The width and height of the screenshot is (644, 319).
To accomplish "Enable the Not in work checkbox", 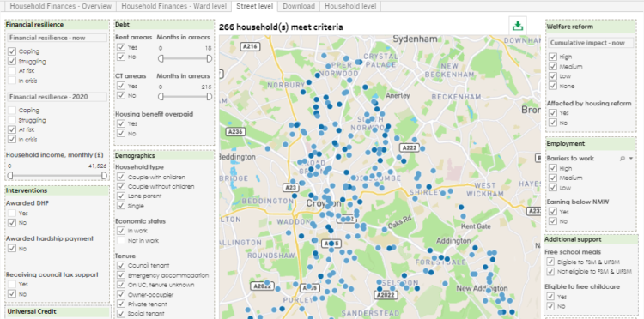I will click(121, 240).
